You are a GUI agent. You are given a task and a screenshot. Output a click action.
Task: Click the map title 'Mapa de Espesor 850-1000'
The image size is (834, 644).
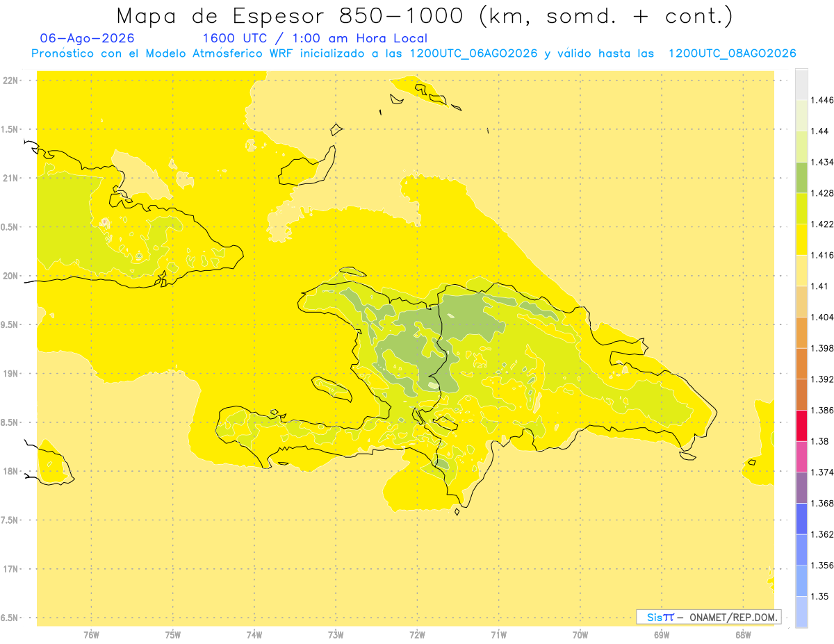pyautogui.click(x=291, y=16)
